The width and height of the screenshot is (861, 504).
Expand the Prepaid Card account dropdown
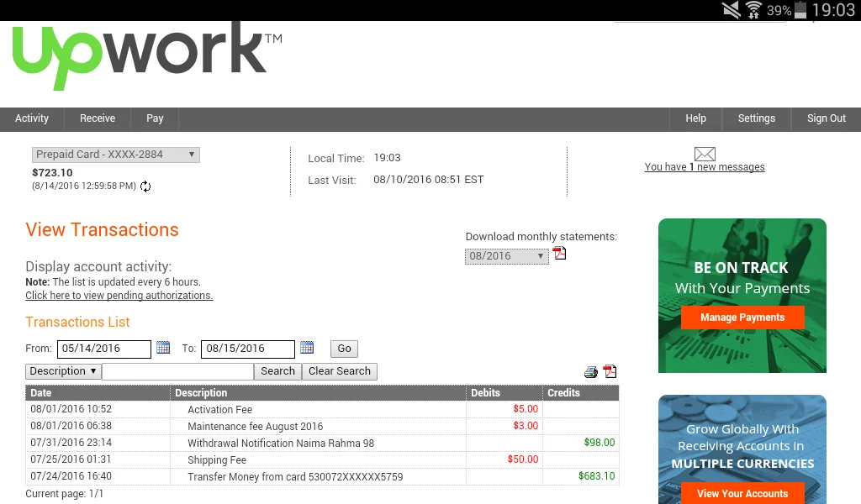coord(116,155)
